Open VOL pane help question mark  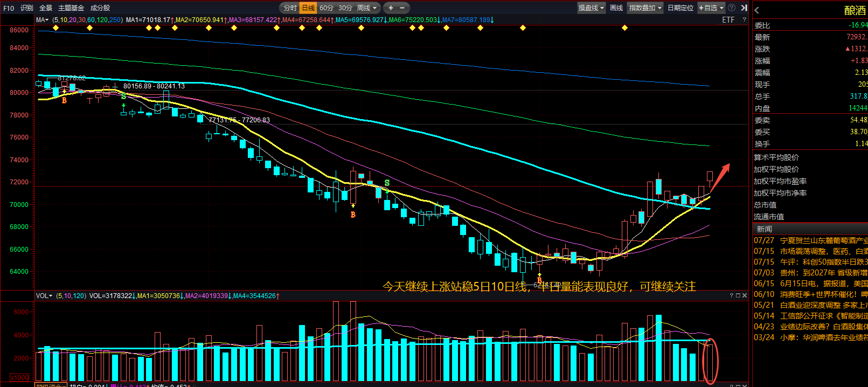pos(732,295)
